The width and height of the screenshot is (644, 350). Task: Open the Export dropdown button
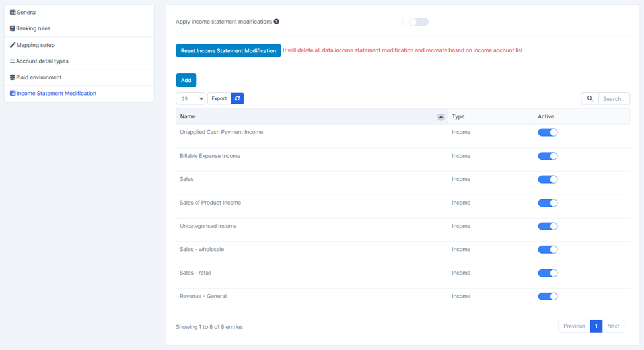[219, 98]
